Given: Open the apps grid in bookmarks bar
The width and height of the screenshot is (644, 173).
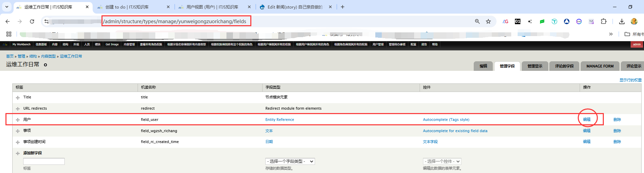Looking at the screenshot, I should pyautogui.click(x=9, y=34).
